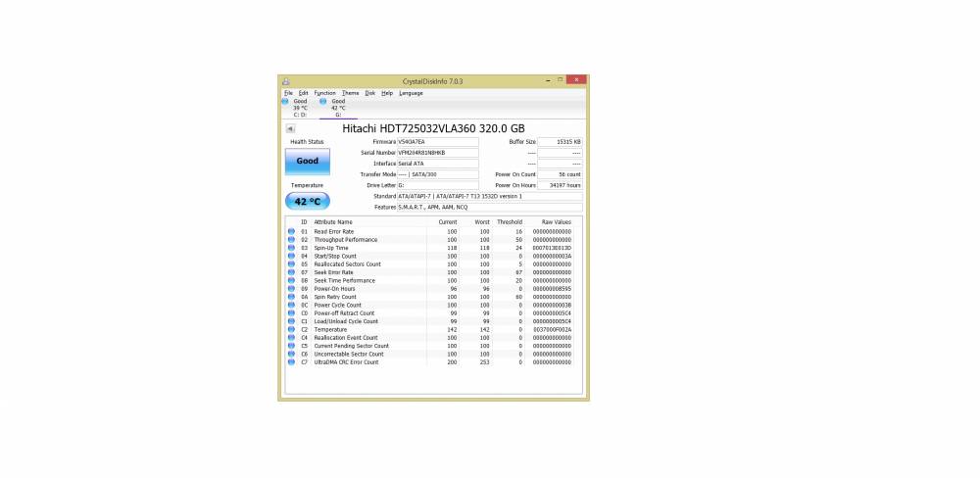Click status icon for Uncorrectable Sector Count
Viewport: 980px width, 478px height.
click(x=291, y=354)
